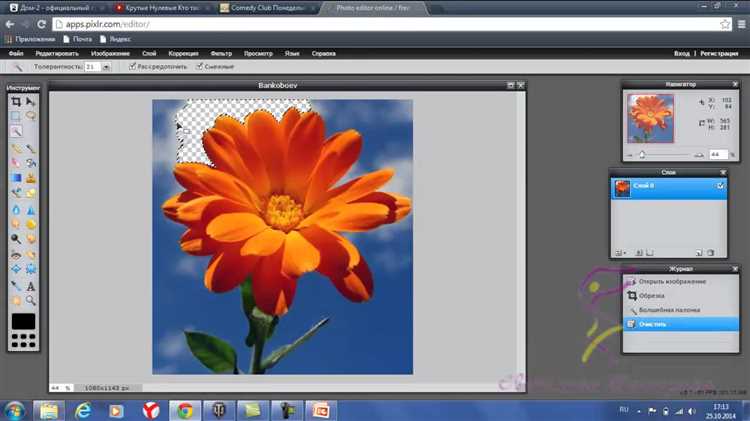This screenshot has width=750, height=421.
Task: Select the Hand pan tool
Action: tap(16, 300)
